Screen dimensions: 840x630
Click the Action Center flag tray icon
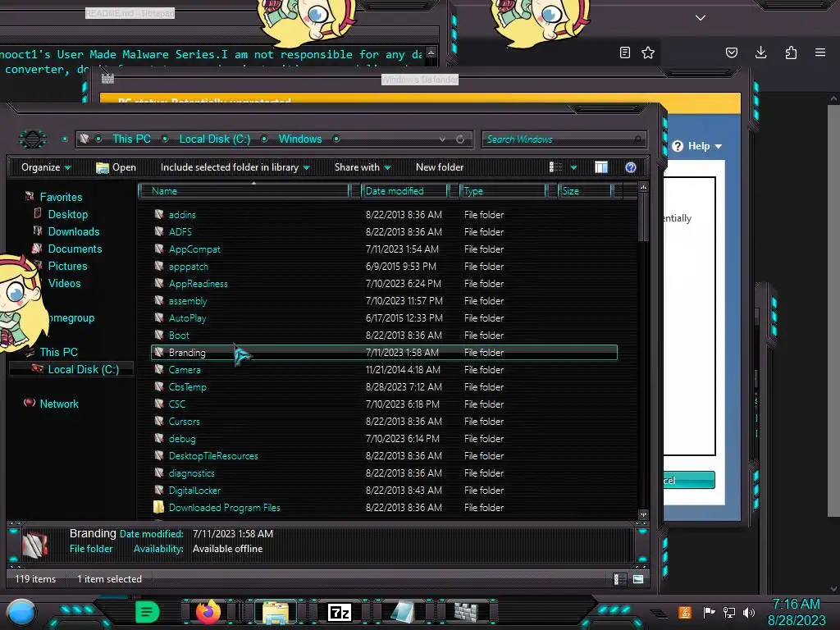coord(709,612)
